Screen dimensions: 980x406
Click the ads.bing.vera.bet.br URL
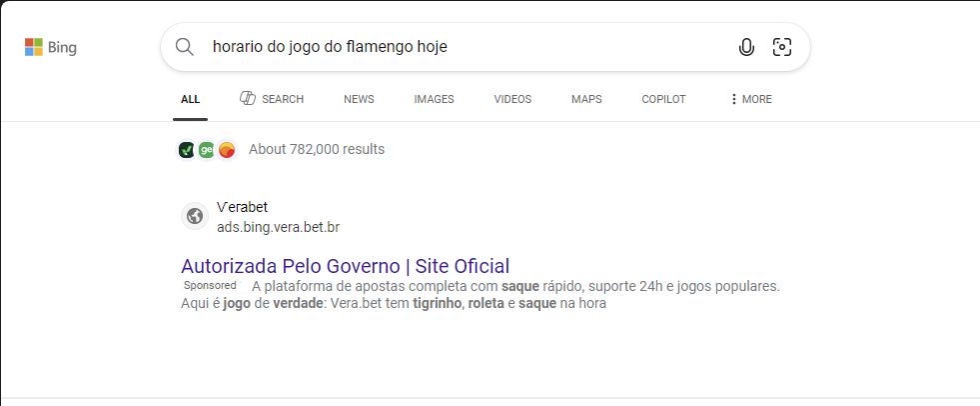point(278,227)
